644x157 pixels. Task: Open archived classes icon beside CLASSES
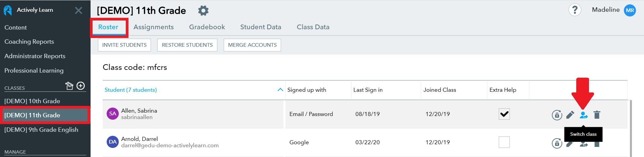[69, 86]
